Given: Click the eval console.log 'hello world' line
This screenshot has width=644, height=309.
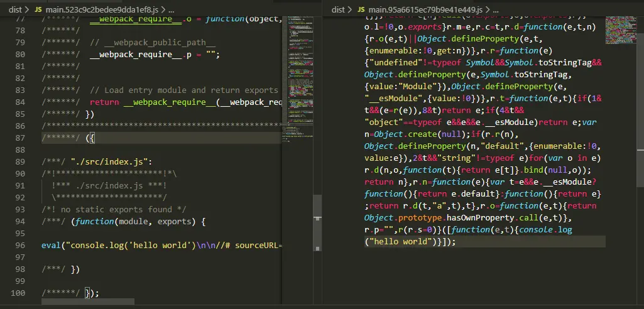Looking at the screenshot, I should tap(162, 246).
